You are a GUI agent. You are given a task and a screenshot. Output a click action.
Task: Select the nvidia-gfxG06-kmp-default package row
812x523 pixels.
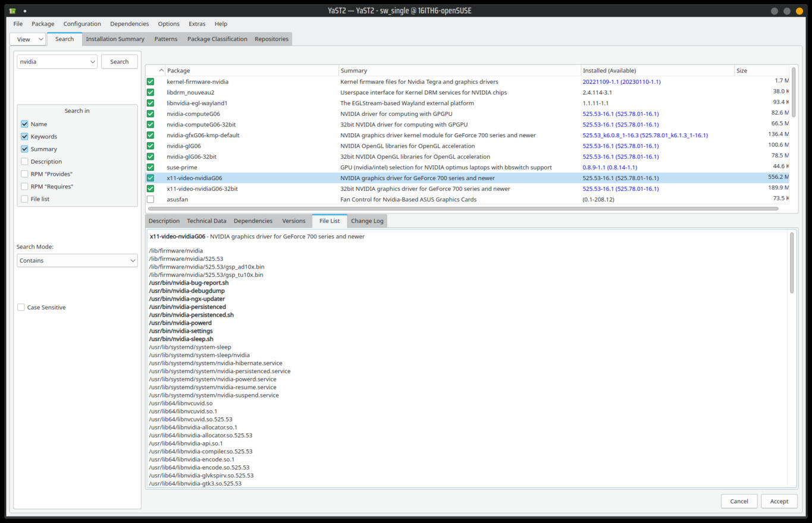point(468,135)
